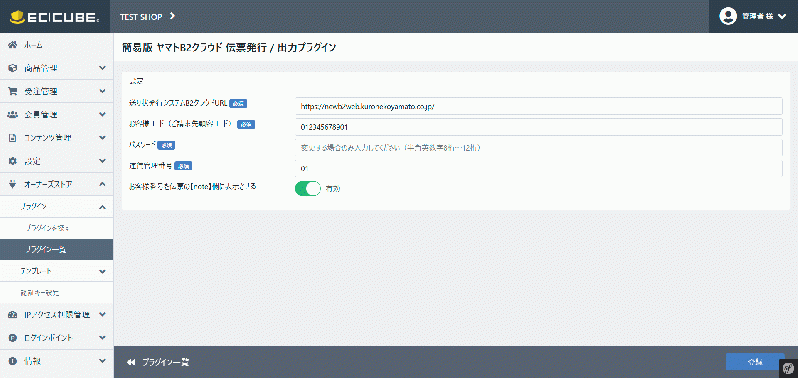Expand the IPアクセス制限管理 menu chevron
Viewport: 798px width, 378px height.
[x=102, y=315]
